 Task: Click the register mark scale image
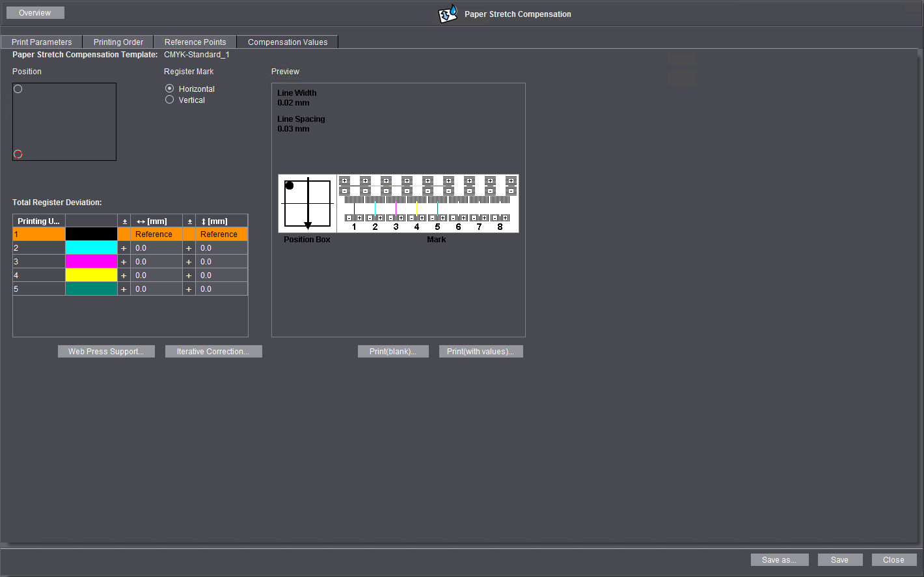(428, 203)
